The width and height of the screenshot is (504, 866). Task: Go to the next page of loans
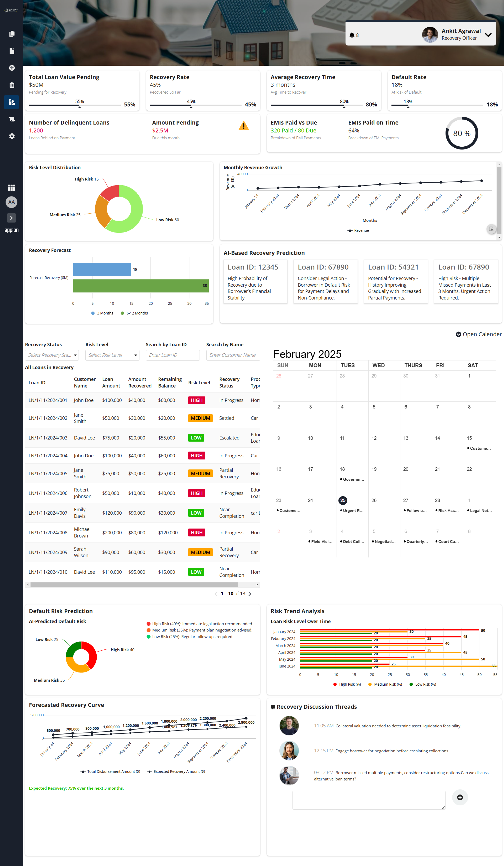(250, 594)
